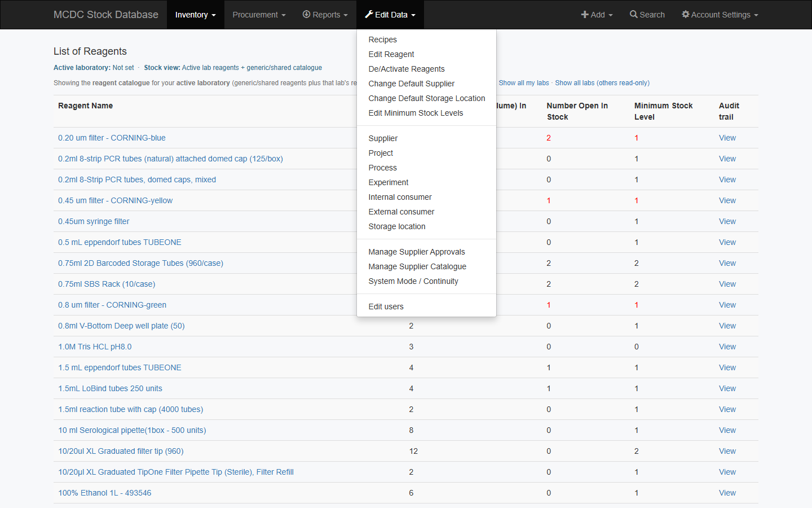The height and width of the screenshot is (508, 812).
Task: Open 10 ml Serological pipette reagent
Action: pos(132,430)
